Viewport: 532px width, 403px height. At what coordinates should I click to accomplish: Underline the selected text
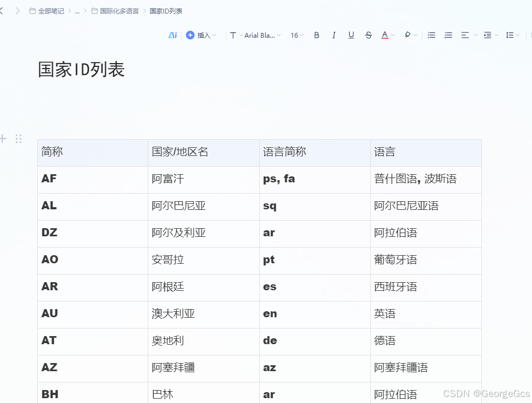coord(351,35)
